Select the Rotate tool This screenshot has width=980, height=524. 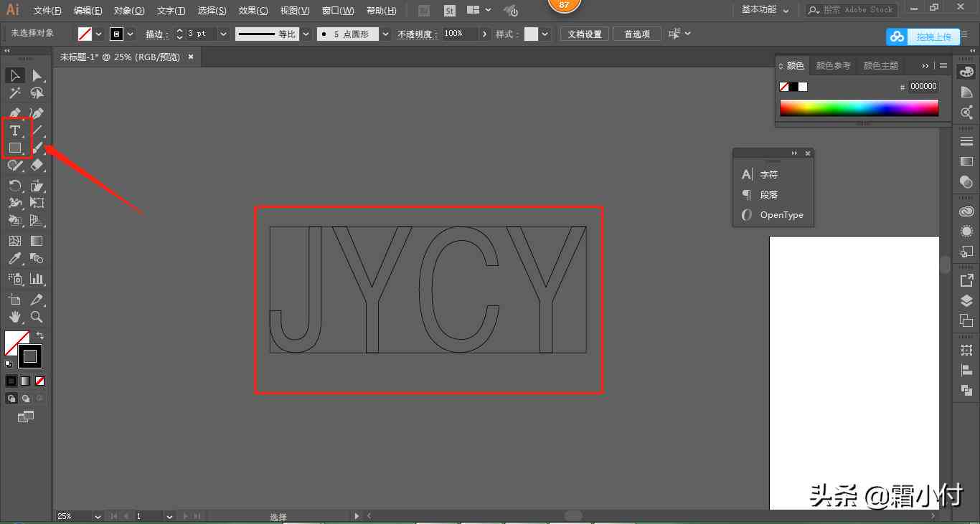(14, 186)
